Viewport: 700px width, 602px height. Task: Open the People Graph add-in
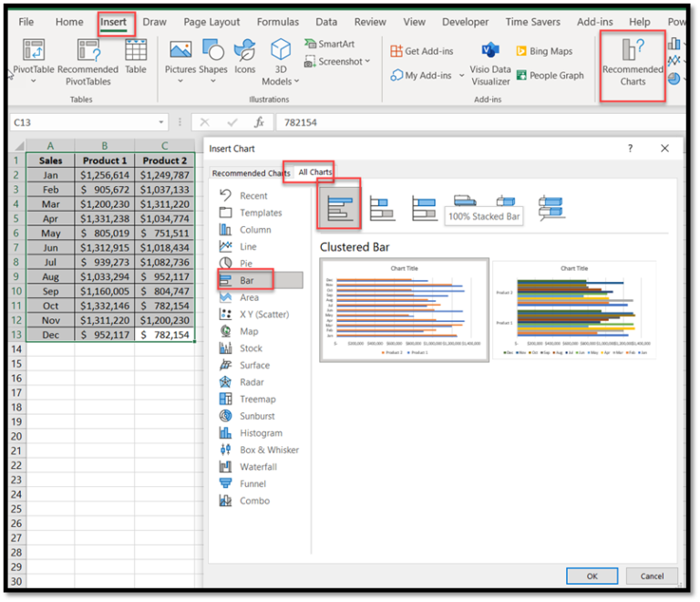550,76
